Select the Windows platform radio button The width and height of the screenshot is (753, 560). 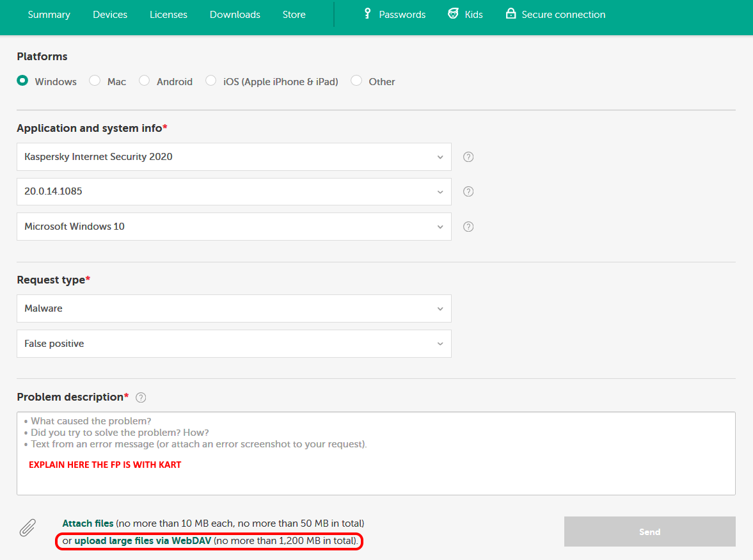22,80
